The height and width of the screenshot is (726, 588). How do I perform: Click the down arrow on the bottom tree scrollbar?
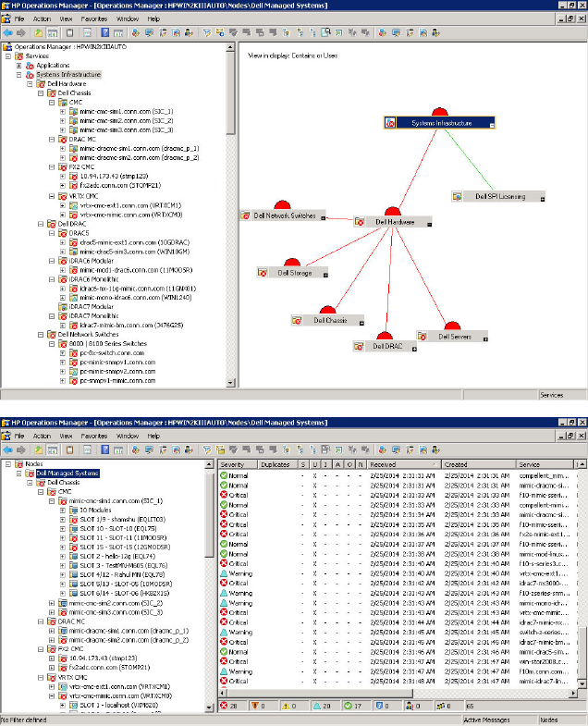tap(209, 707)
